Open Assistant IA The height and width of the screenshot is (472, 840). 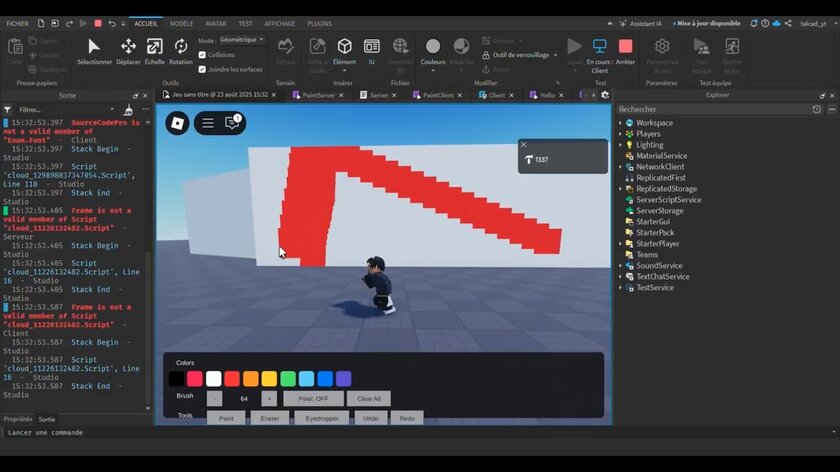(x=641, y=24)
